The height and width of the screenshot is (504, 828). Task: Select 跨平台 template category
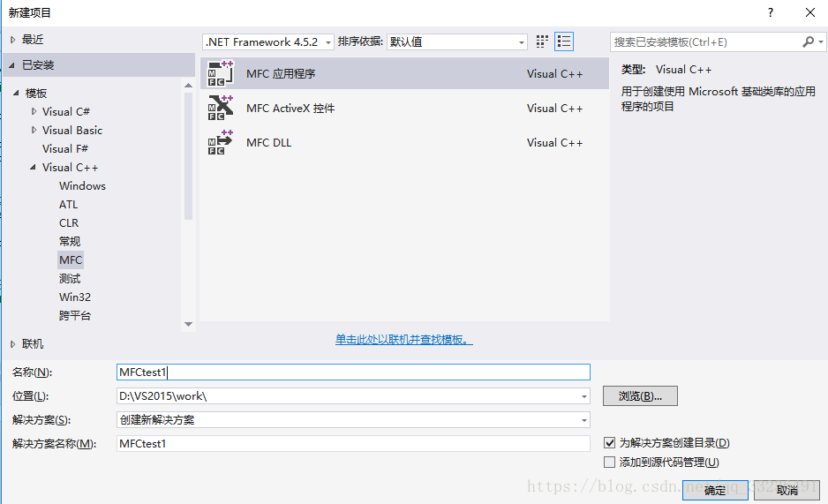click(x=75, y=316)
